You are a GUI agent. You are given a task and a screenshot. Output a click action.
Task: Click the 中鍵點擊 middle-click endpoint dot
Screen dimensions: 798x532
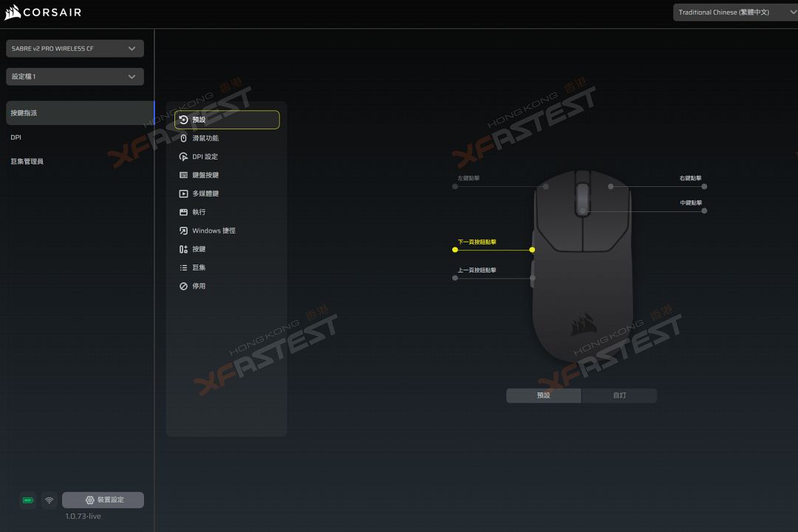click(704, 211)
